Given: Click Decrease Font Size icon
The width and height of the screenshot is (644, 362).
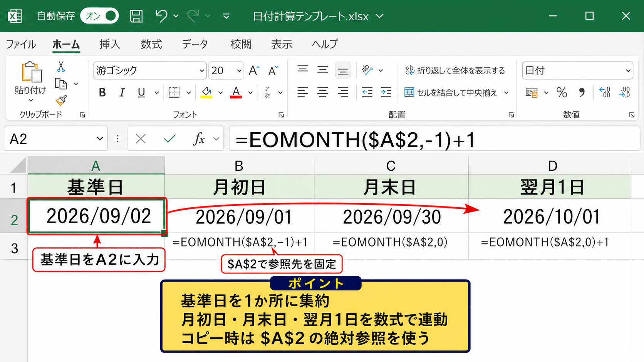Looking at the screenshot, I should (x=273, y=70).
